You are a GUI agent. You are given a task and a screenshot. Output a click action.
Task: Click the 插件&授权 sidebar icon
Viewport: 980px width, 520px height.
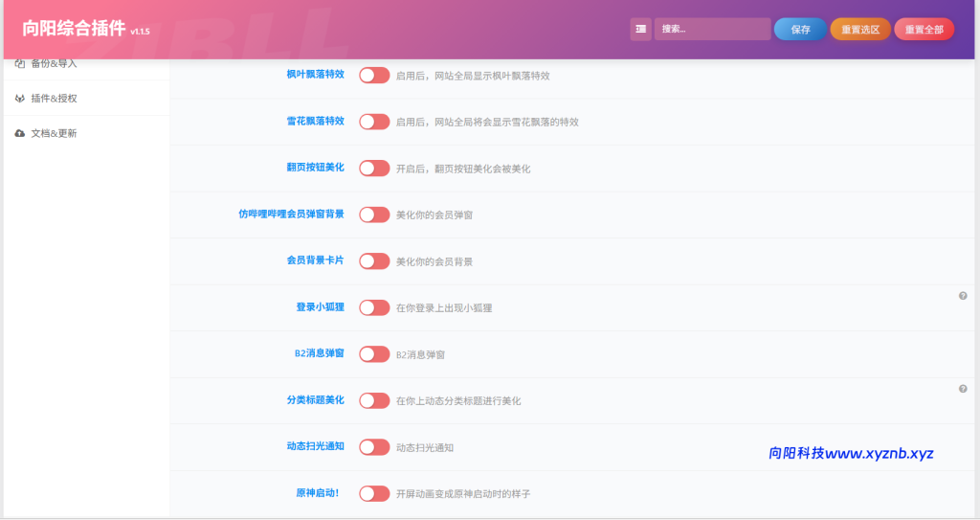point(20,99)
